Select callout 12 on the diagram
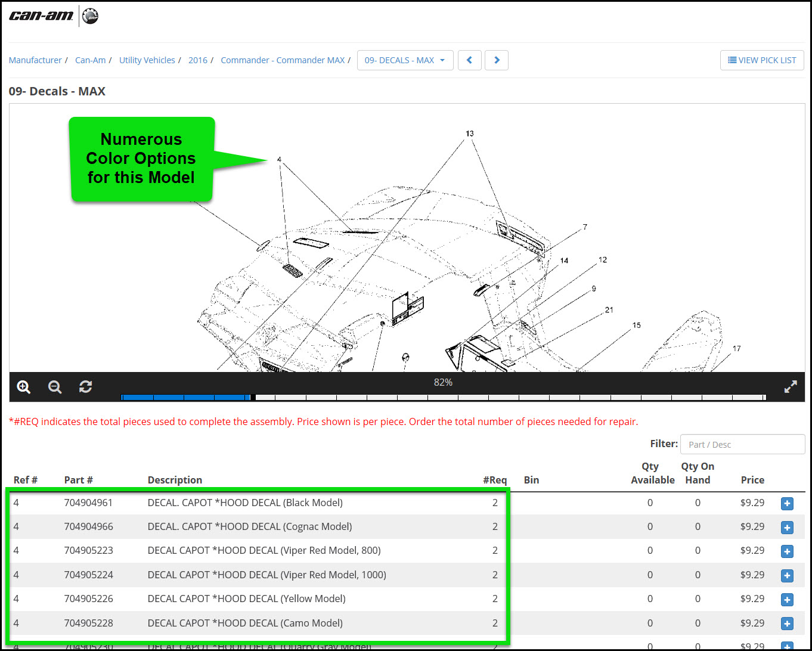This screenshot has width=812, height=651. coord(603,260)
